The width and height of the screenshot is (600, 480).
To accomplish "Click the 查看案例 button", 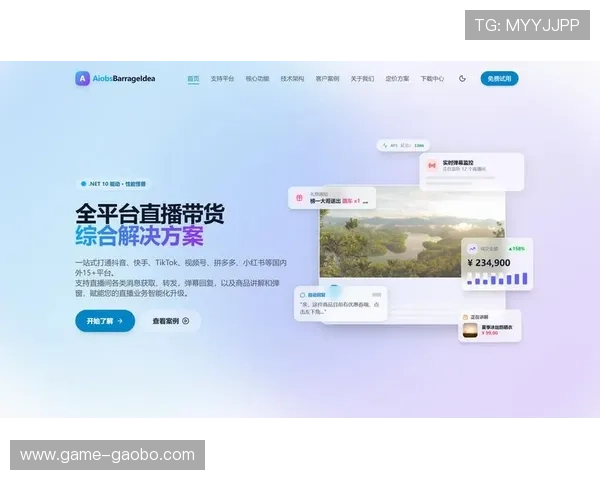I will 171,321.
